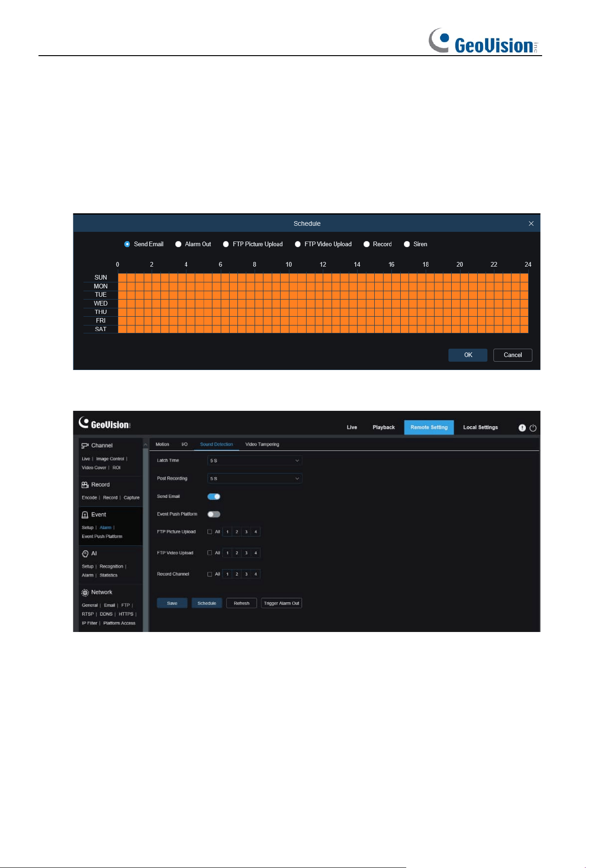Click the AI section icon

(x=85, y=554)
